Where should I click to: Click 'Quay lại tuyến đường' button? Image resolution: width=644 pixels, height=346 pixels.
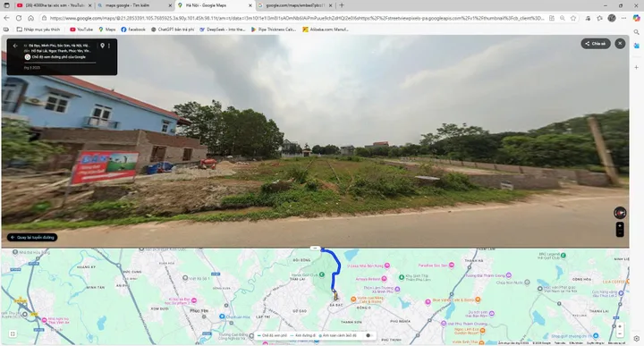(32, 237)
